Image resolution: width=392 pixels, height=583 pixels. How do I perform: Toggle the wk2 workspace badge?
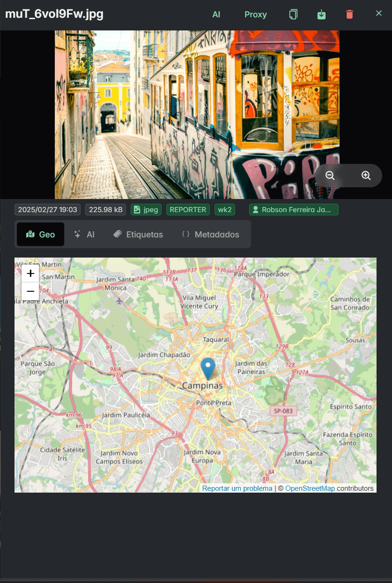tap(224, 210)
